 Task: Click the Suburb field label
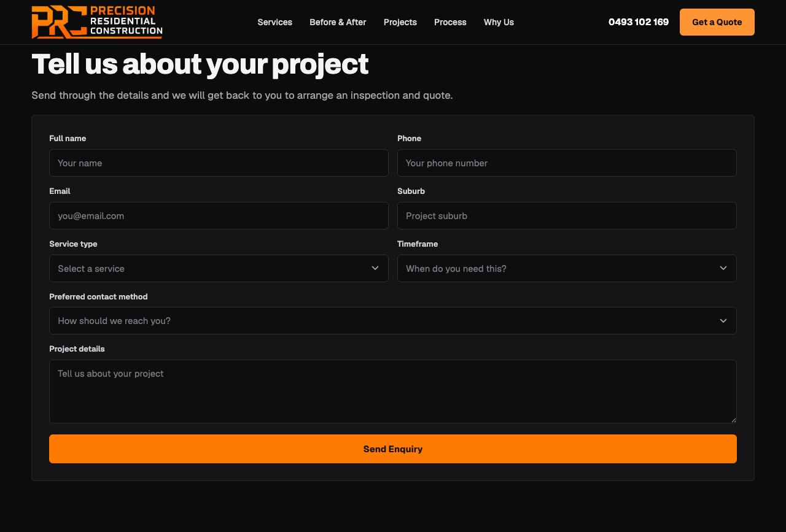(411, 191)
